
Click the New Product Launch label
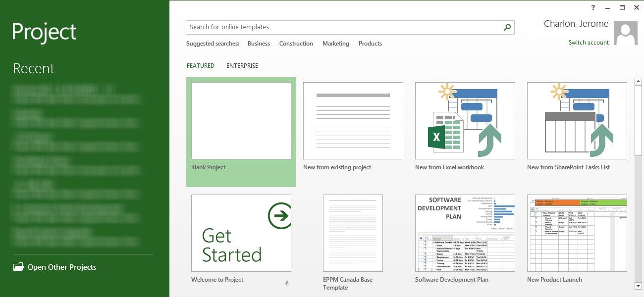(x=555, y=280)
